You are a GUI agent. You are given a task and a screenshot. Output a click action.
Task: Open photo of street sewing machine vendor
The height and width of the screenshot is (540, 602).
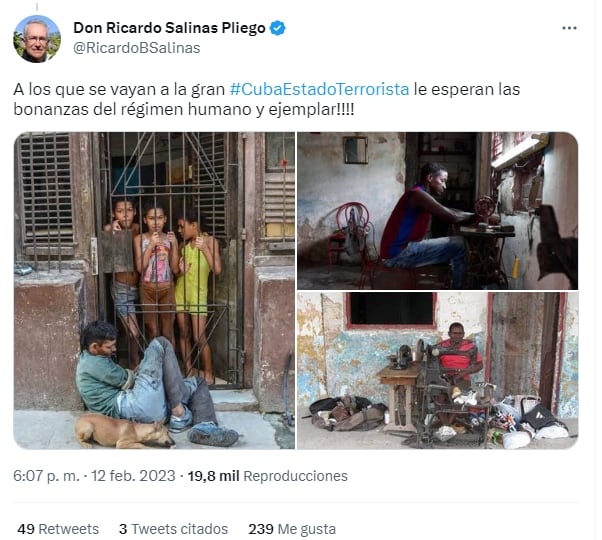(x=438, y=371)
